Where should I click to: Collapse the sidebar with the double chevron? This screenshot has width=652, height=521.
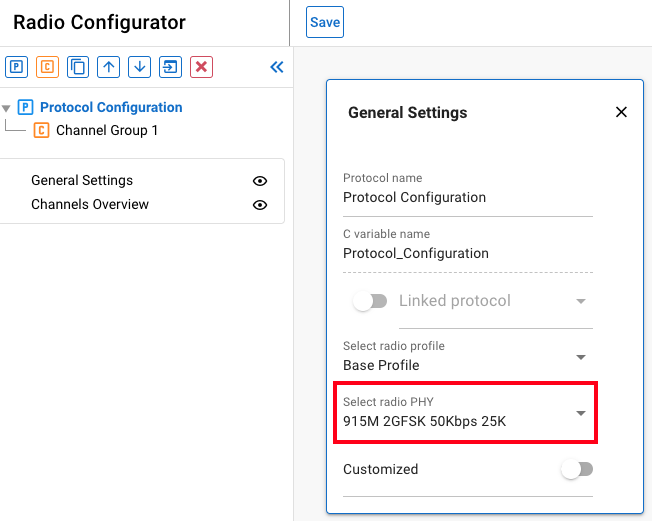click(x=277, y=67)
